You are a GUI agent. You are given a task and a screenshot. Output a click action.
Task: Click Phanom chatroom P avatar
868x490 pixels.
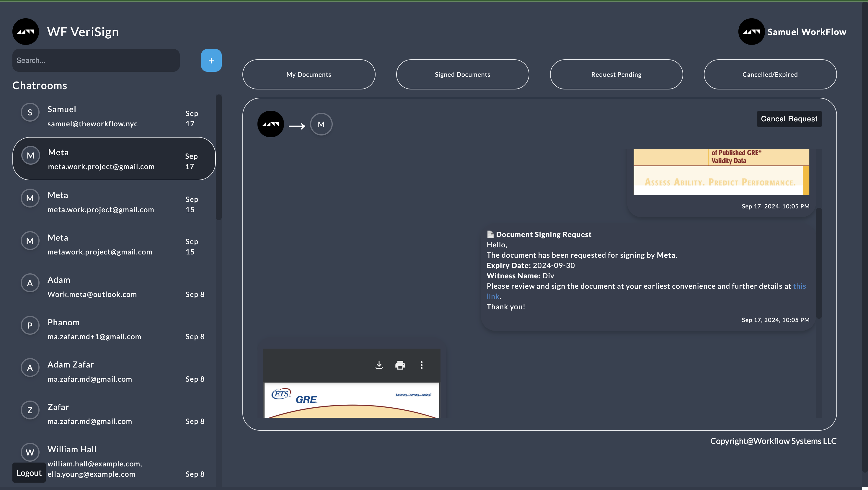coord(30,326)
